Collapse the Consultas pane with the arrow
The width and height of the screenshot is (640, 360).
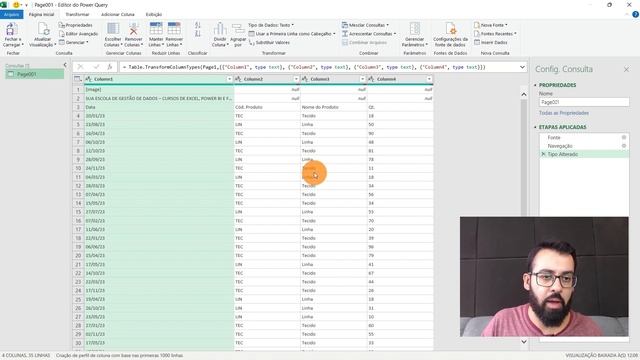65,65
